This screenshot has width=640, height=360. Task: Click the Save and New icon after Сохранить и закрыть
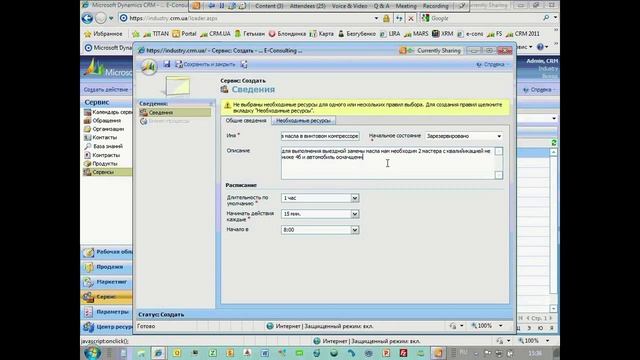tap(244, 64)
